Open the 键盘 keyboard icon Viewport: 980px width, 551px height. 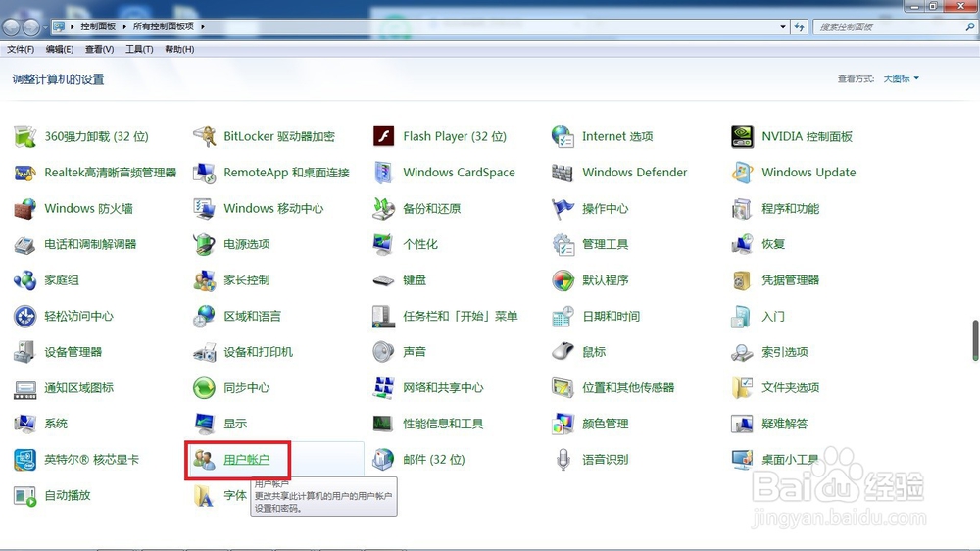tap(383, 280)
